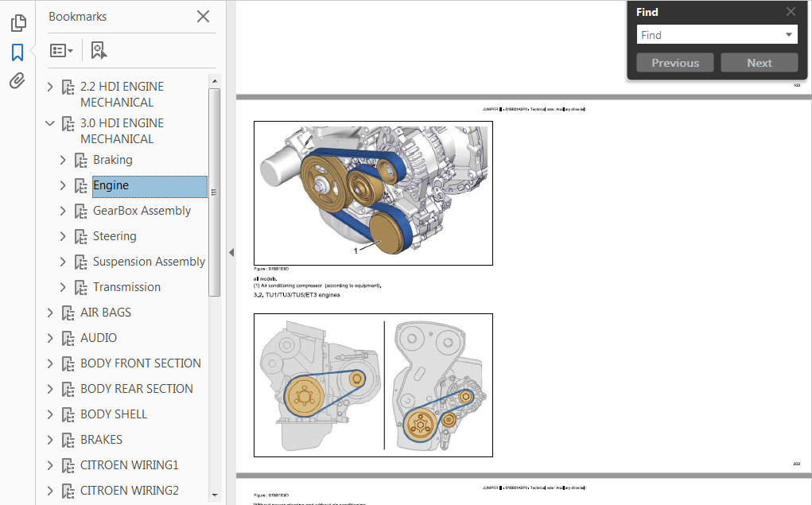Screen dimensions: 812x505
Task: Open the CITROEN WIRING1 bookmark
Action: click(129, 465)
